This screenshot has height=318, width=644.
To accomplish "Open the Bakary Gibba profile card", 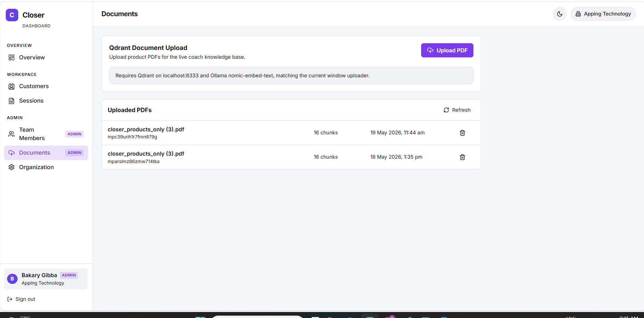I will pyautogui.click(x=46, y=279).
